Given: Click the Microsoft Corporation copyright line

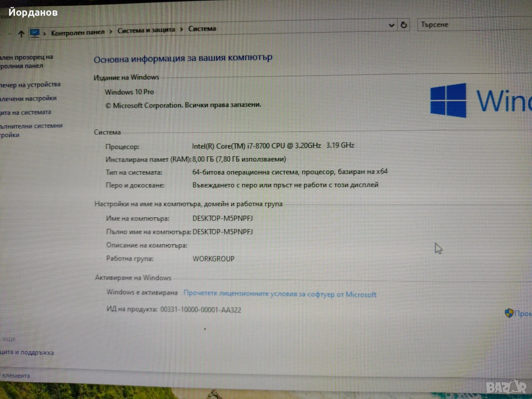Looking at the screenshot, I should (x=183, y=105).
